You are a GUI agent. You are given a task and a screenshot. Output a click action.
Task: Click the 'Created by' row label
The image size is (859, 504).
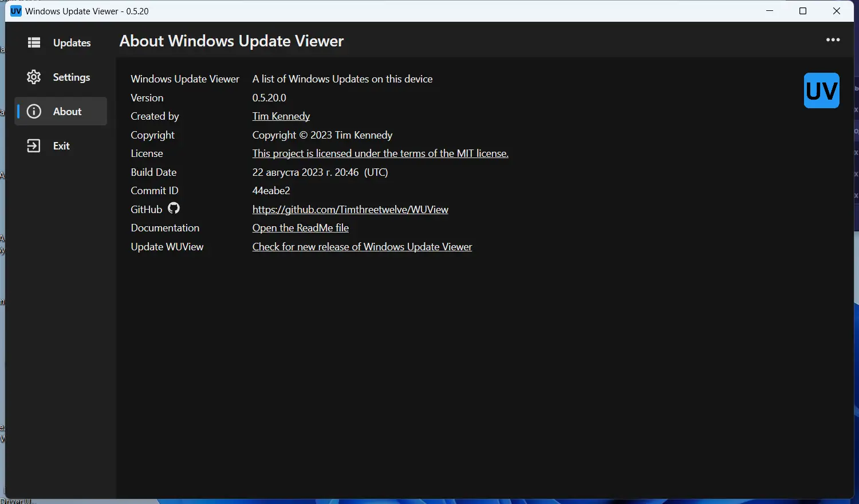(x=155, y=116)
